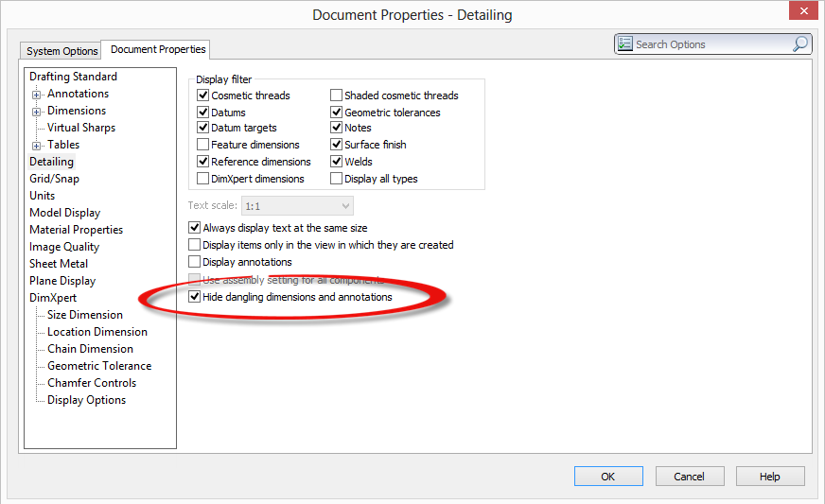Select Tables in the tree
Screen dimensions: 825x504
pos(63,144)
